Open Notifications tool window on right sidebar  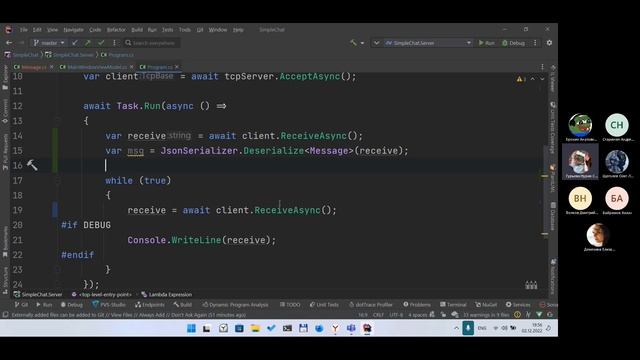tap(553, 276)
